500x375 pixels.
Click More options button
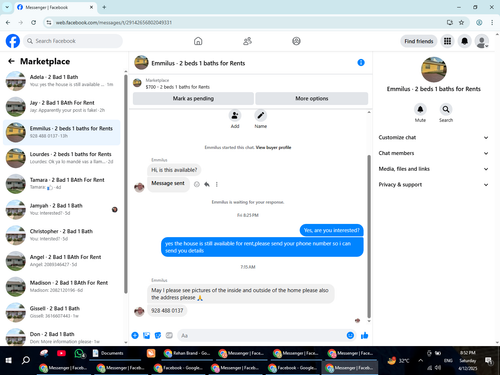click(312, 98)
